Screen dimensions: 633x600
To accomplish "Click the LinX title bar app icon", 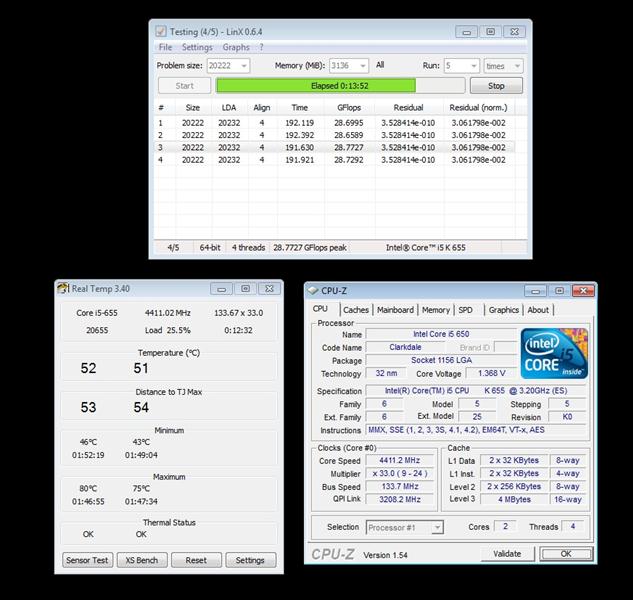I will pos(162,31).
